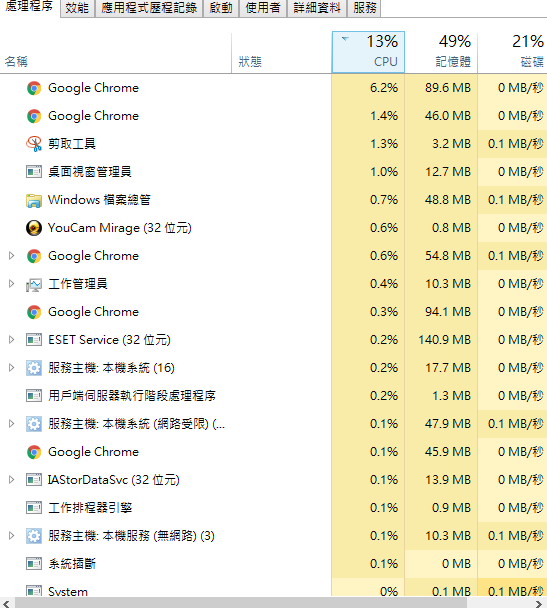Click the IAStorDataSvc process icon
Screen dimensions: 547x608
tap(34, 480)
